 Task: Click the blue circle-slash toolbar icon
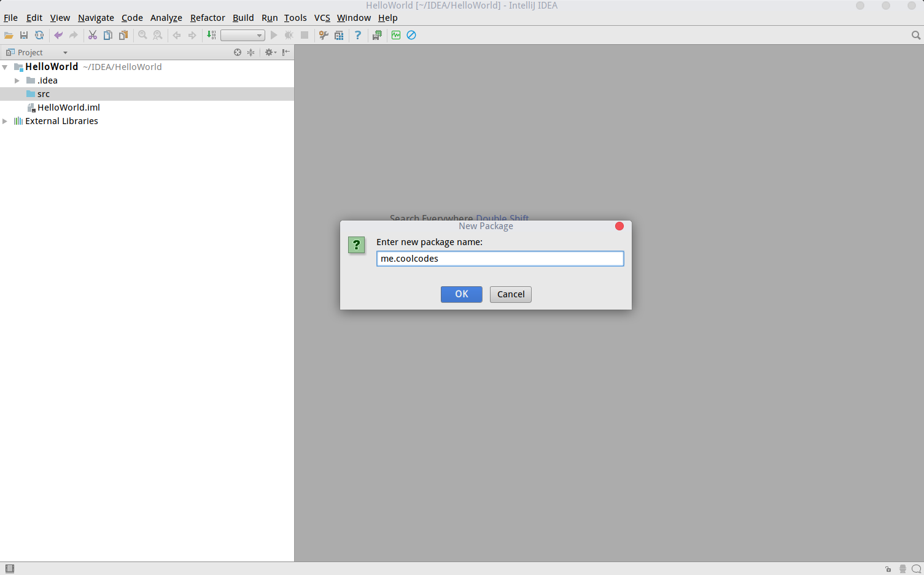411,36
